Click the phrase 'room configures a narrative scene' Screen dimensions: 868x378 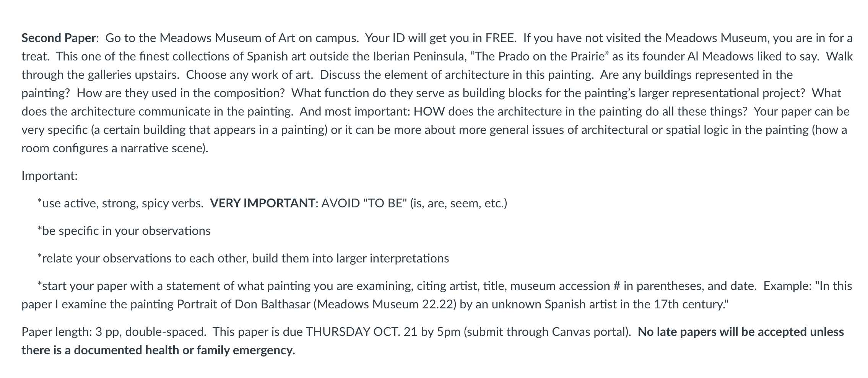pos(113,148)
